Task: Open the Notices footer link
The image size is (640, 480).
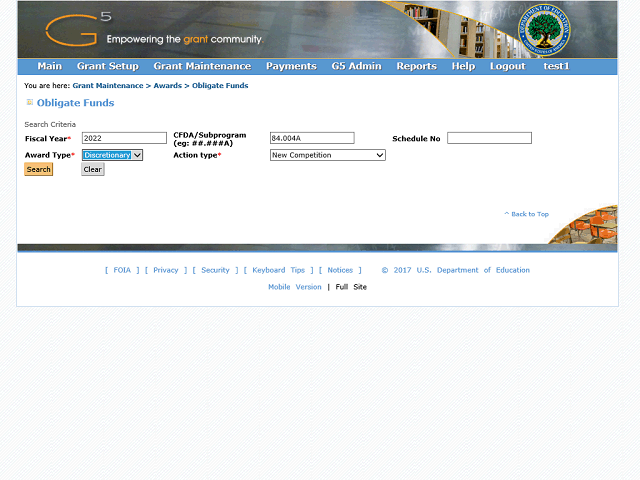Action: click(x=340, y=270)
